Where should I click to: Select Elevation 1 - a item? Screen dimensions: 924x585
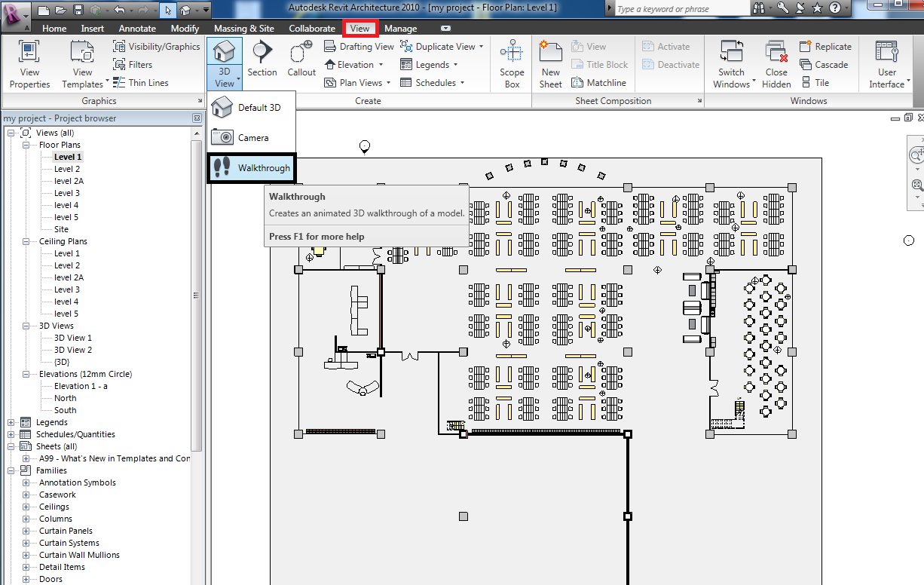coord(81,386)
